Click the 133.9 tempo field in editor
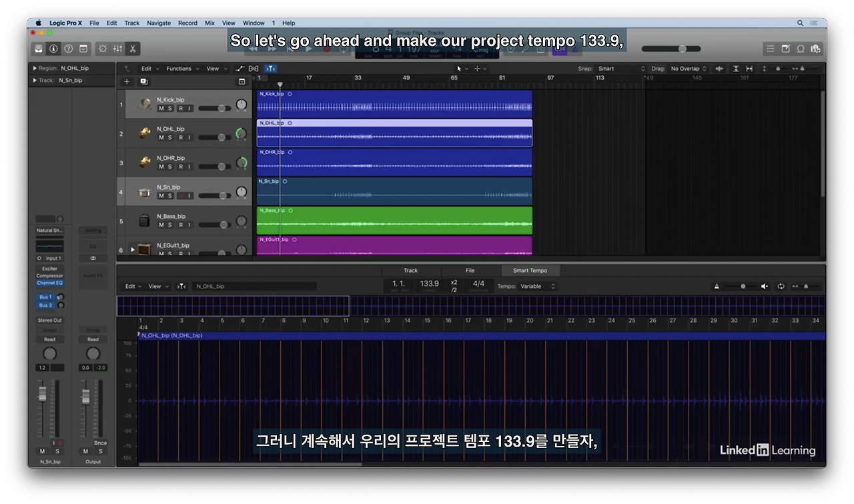 [x=429, y=284]
